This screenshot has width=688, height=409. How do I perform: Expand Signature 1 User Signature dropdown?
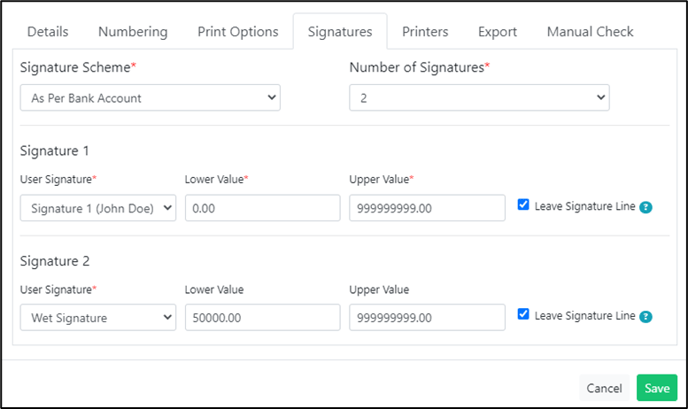(98, 208)
